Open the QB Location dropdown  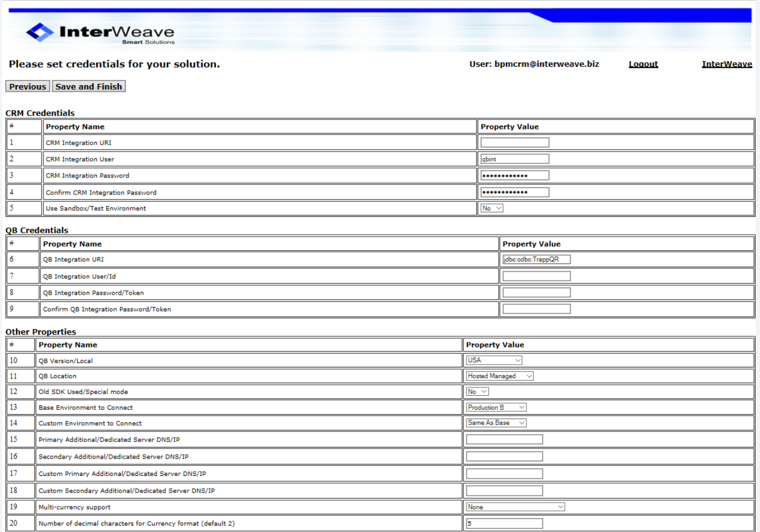[x=500, y=376]
